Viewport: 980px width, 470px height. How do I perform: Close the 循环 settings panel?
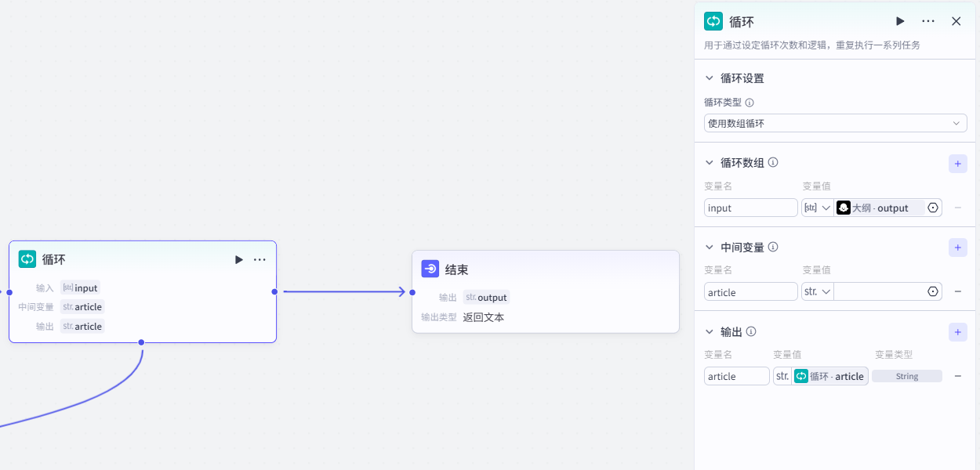[x=956, y=21]
